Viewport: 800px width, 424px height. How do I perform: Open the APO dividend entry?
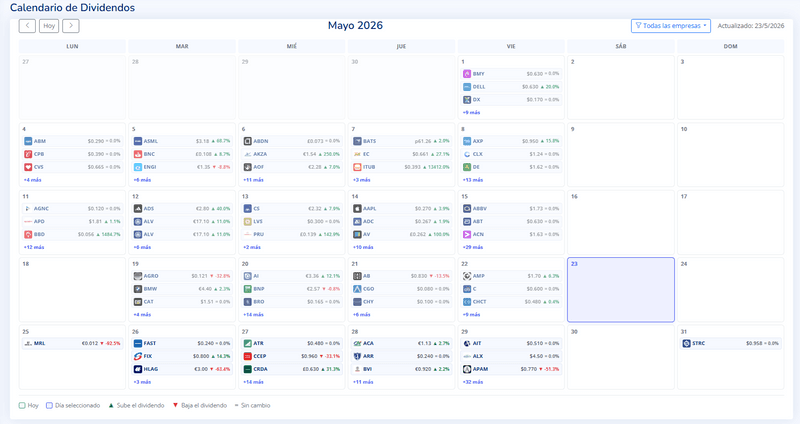coord(72,221)
